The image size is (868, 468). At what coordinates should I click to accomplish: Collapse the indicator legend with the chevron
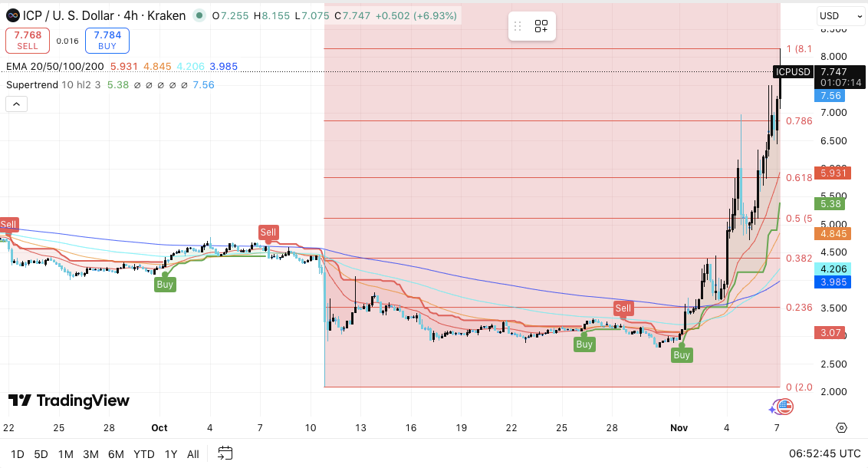pyautogui.click(x=17, y=104)
